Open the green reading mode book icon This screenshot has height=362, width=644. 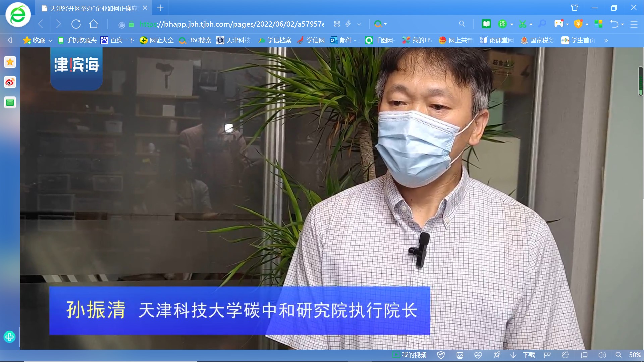pyautogui.click(x=486, y=24)
